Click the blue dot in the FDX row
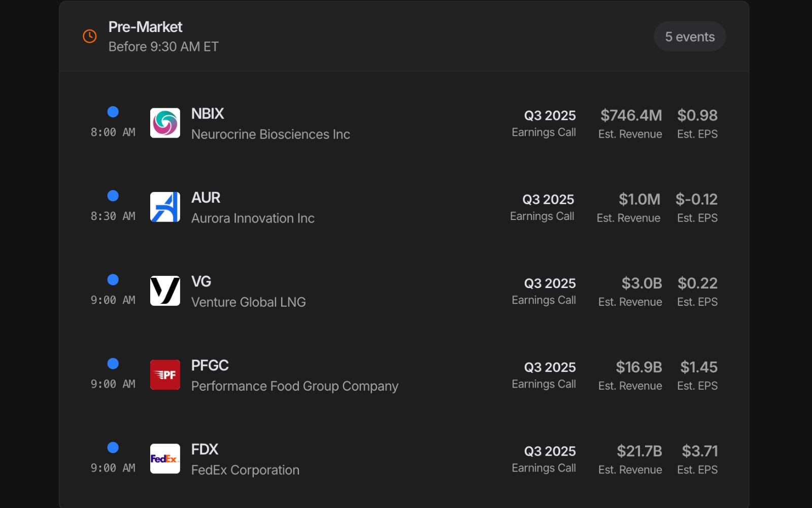812x508 pixels. [113, 448]
